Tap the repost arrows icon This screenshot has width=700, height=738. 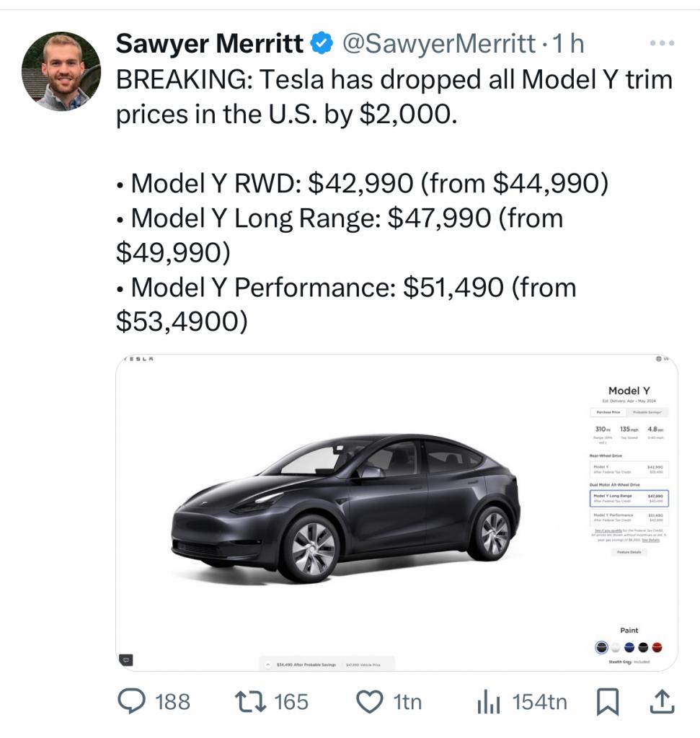point(250,701)
